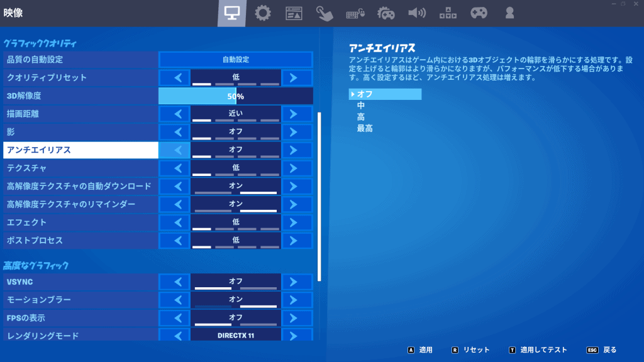Open the Touch and motion settings tab

[325, 13]
